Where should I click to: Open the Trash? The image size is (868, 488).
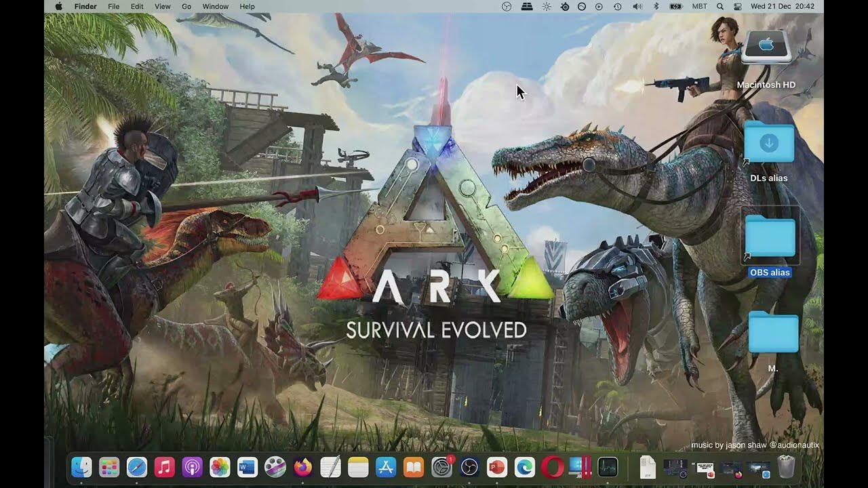(x=786, y=467)
